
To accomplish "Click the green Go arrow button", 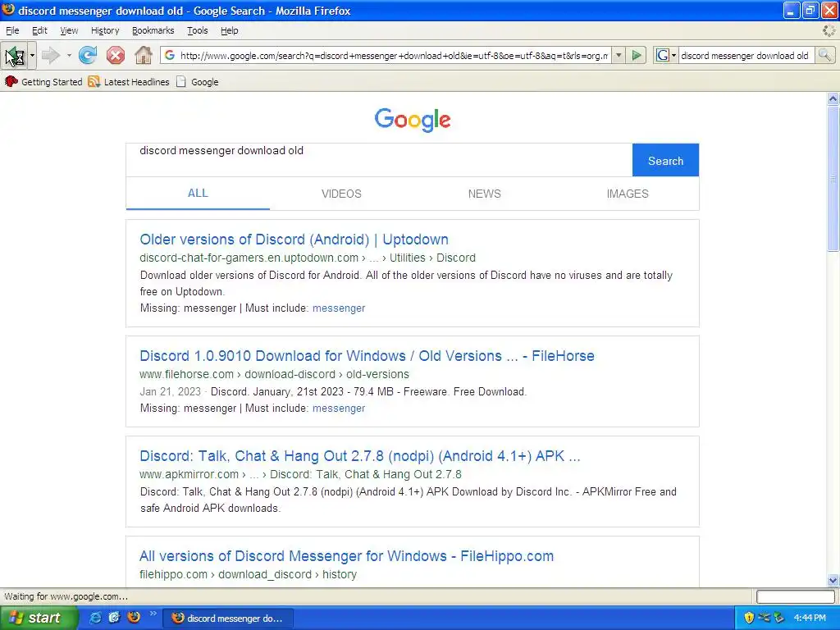I will point(637,55).
